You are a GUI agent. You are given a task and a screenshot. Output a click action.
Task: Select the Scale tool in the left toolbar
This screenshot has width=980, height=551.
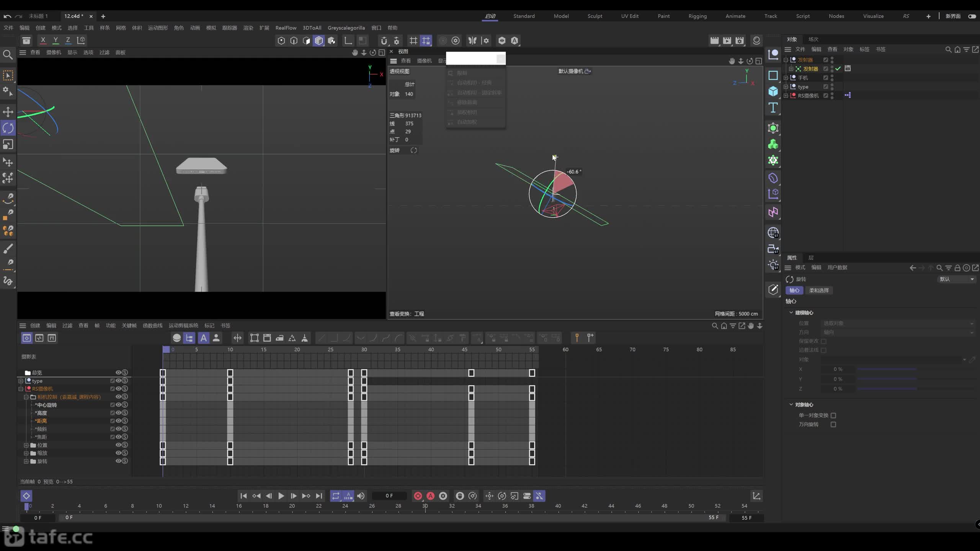click(8, 144)
